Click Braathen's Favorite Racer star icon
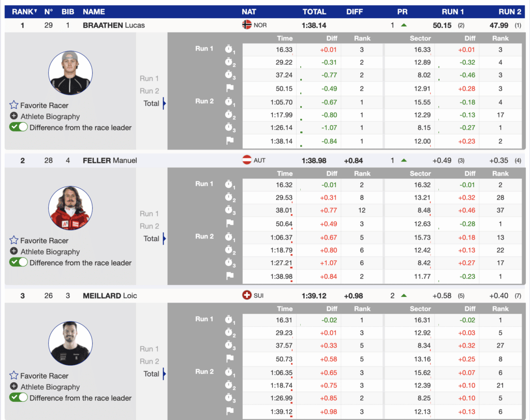 (14, 106)
